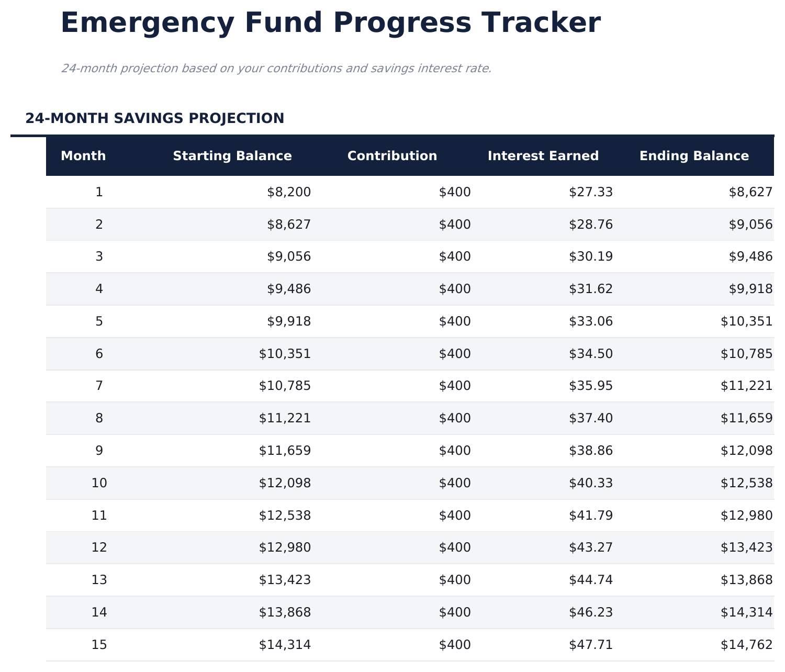The width and height of the screenshot is (785, 672).
Task: Select the month 8 contribution $400 cell
Action: [x=455, y=418]
